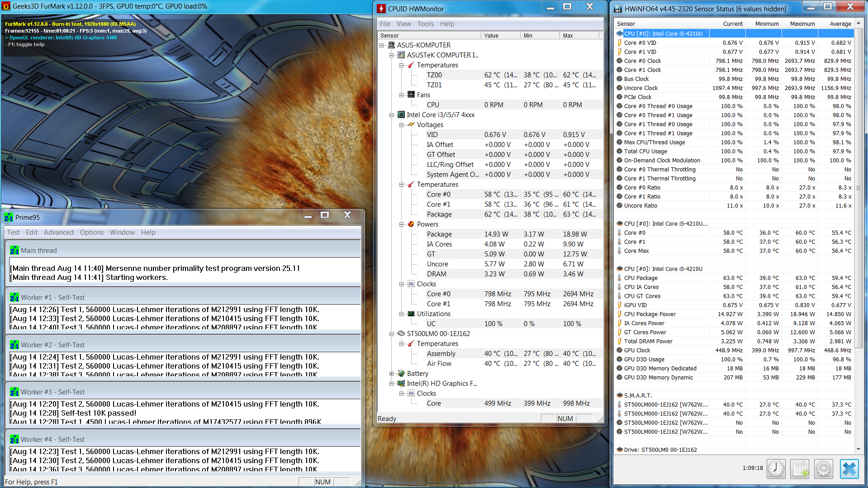868x488 pixels.
Task: Click the Worker #3 Self-Test icon
Action: [x=14, y=392]
